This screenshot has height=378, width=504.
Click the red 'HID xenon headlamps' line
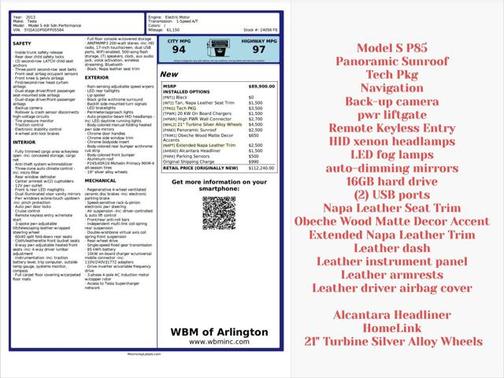click(392, 141)
